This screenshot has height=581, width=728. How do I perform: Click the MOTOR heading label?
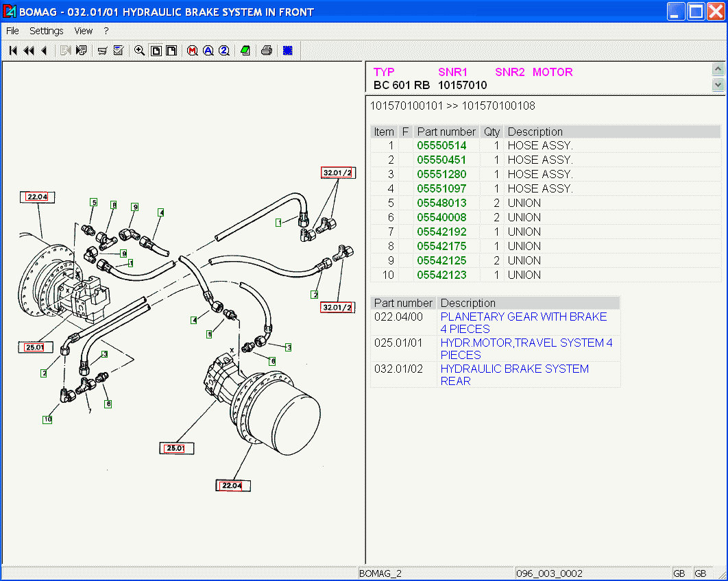coord(553,73)
